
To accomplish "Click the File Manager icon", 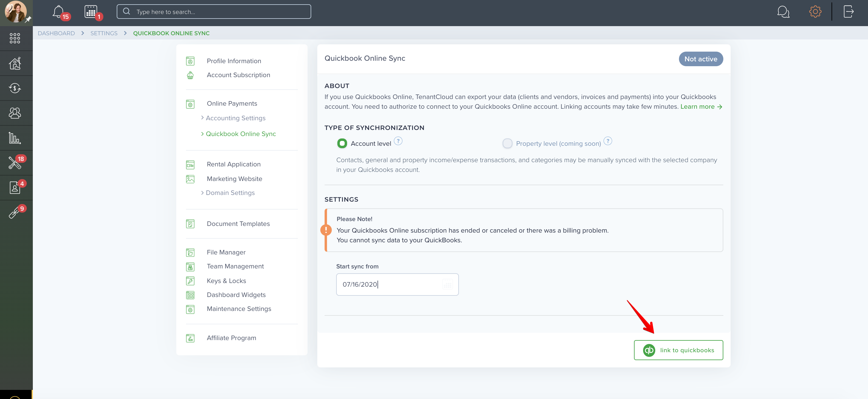I will click(x=190, y=253).
